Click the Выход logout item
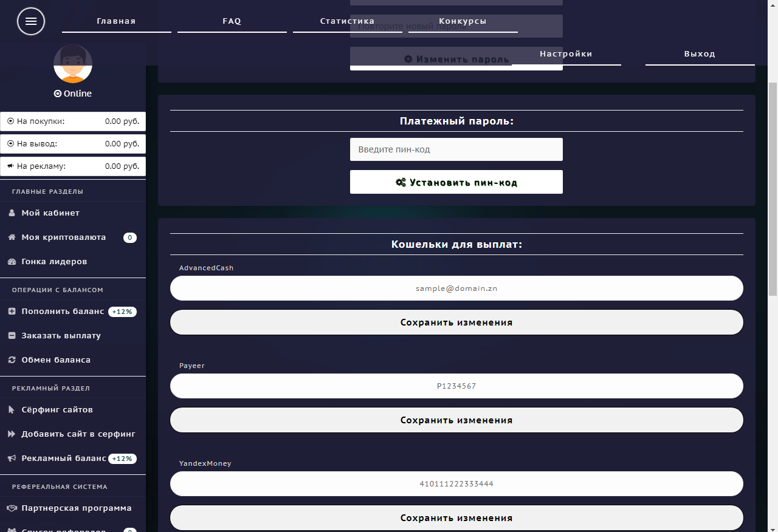 700,54
